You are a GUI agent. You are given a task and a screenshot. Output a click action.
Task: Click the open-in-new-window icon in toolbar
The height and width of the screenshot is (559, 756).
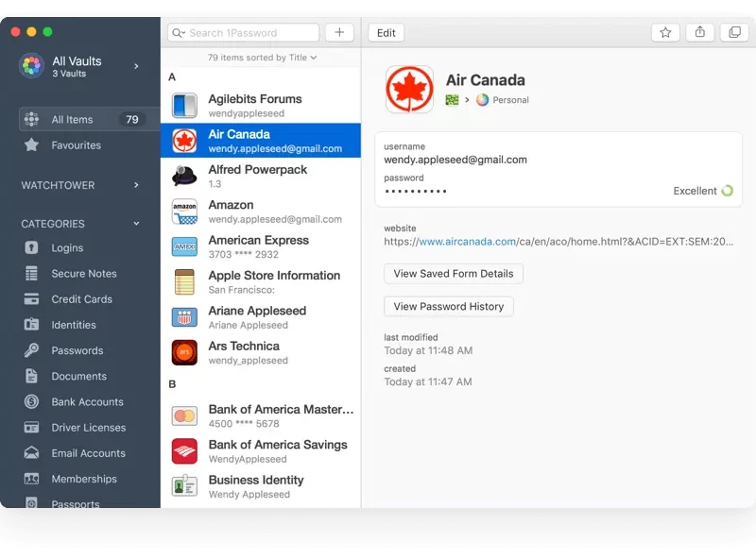pyautogui.click(x=734, y=33)
